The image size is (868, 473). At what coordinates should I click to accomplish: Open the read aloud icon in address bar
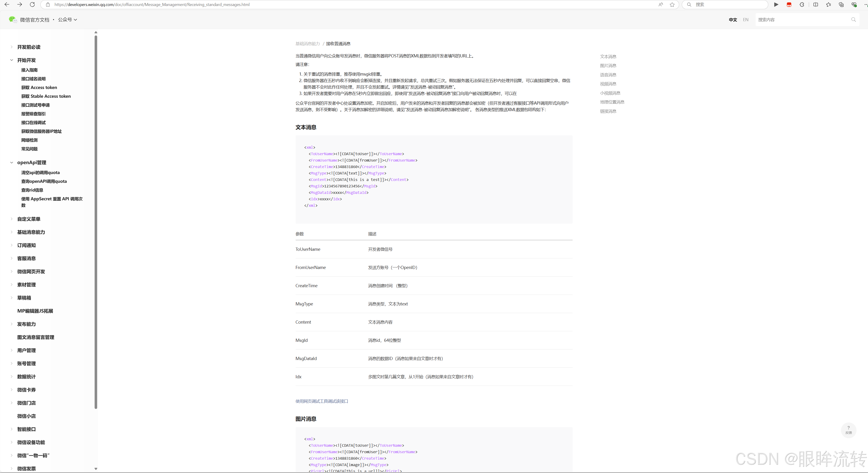point(661,4)
